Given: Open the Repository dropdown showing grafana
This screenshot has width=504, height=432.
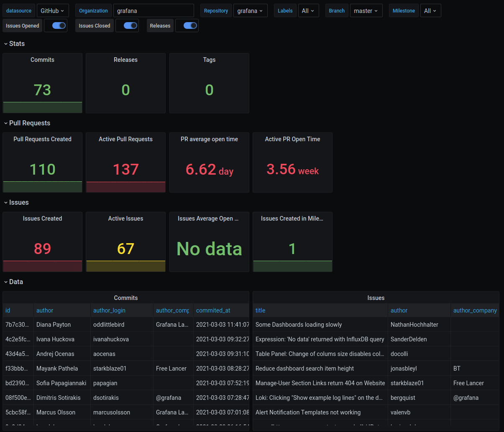Looking at the screenshot, I should [250, 10].
